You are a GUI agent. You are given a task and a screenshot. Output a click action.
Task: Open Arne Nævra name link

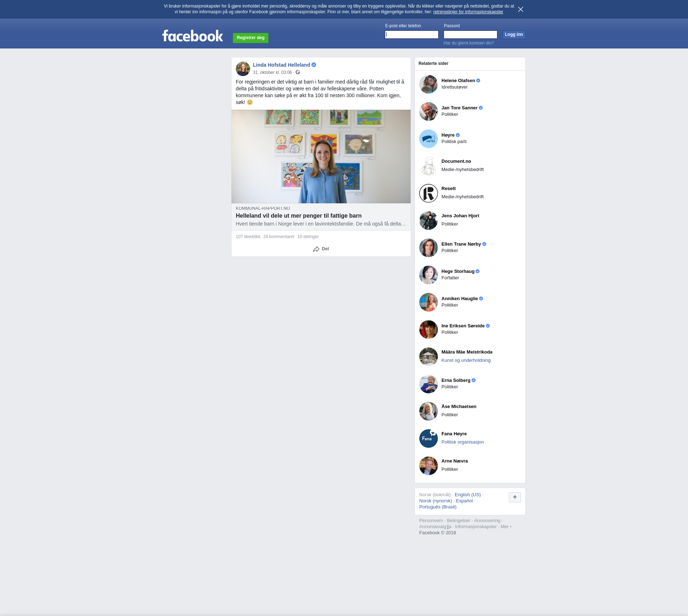[x=455, y=461]
